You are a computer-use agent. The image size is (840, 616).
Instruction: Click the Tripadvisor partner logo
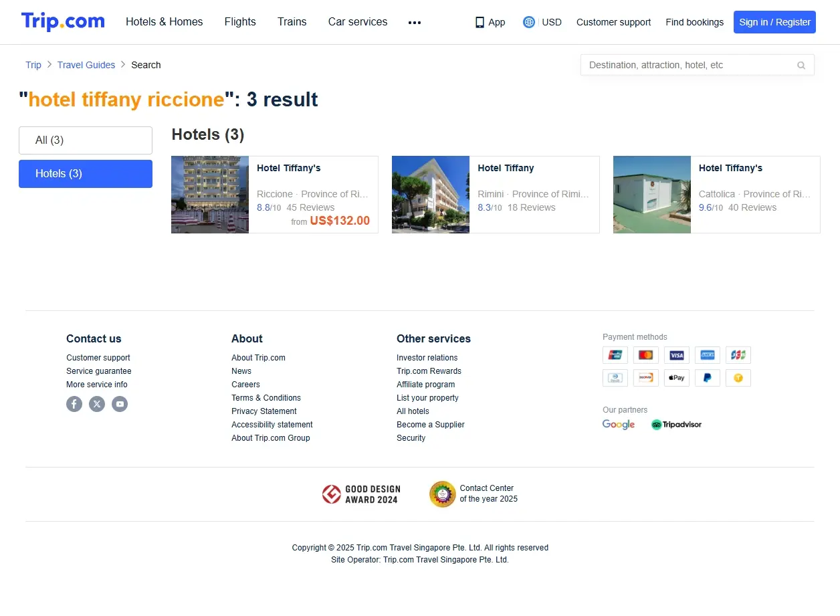pos(676,425)
